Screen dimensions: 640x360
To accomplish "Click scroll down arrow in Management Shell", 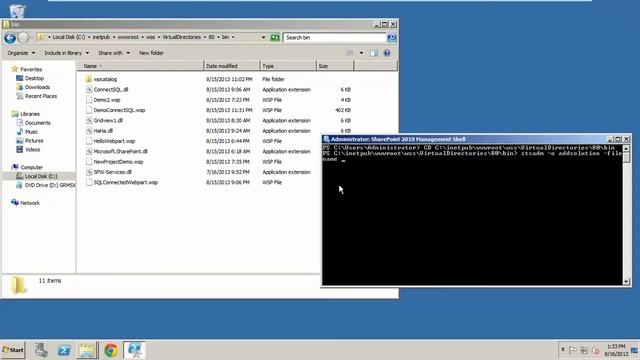I will [x=627, y=281].
